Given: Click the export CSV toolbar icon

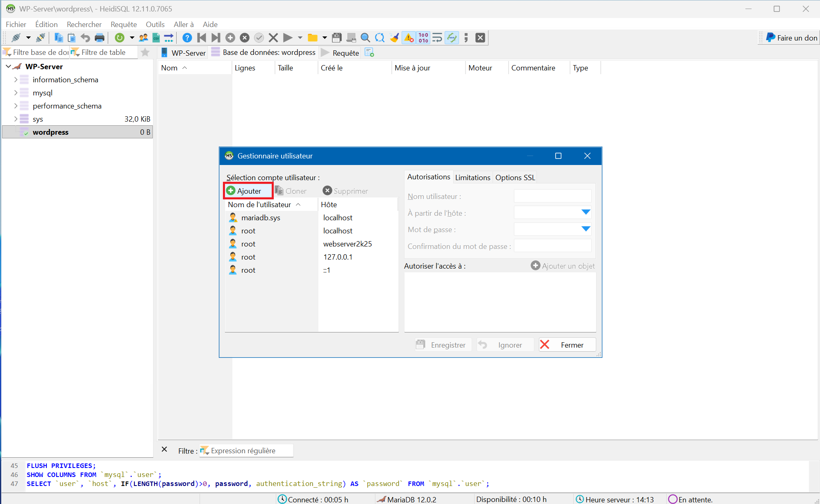Looking at the screenshot, I should (156, 38).
